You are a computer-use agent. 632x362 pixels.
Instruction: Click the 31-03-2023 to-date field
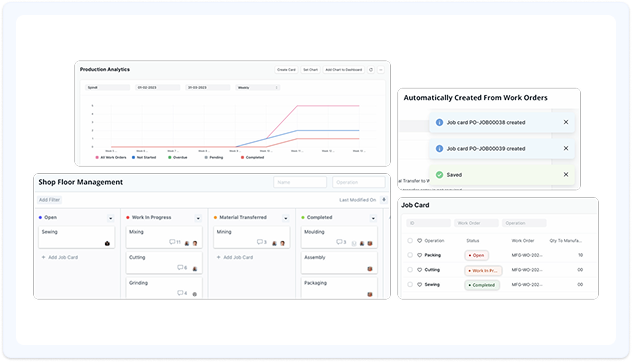(x=208, y=87)
